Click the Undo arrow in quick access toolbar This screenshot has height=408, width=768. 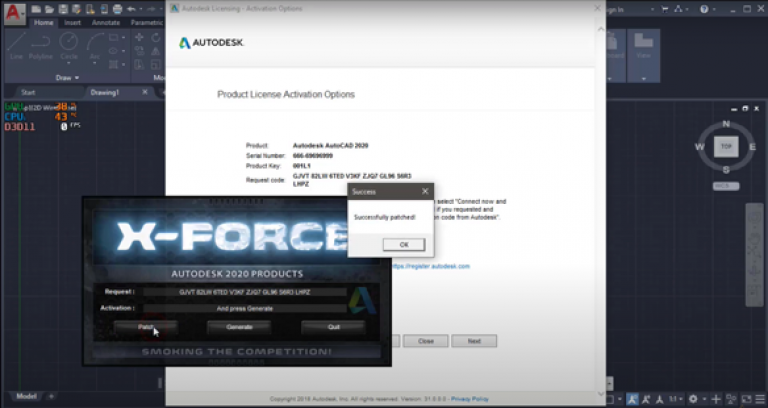click(x=131, y=9)
